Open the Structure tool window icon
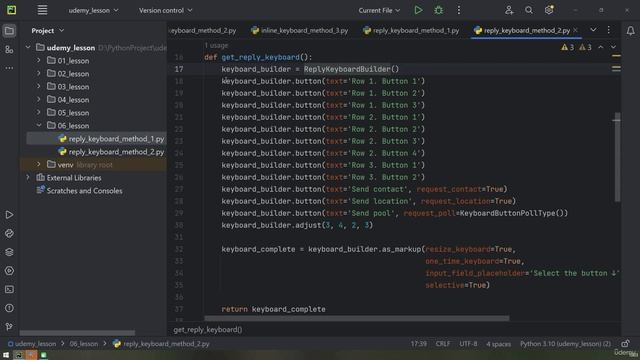 (x=9, y=49)
